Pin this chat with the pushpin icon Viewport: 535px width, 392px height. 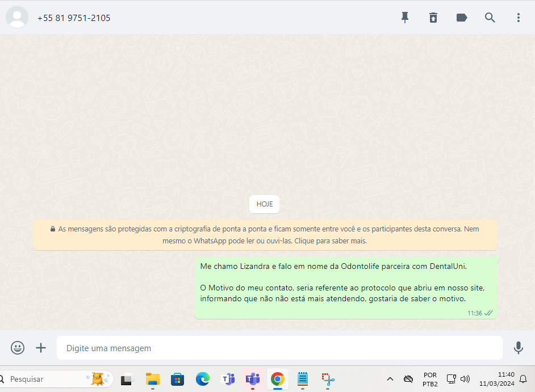pyautogui.click(x=405, y=18)
